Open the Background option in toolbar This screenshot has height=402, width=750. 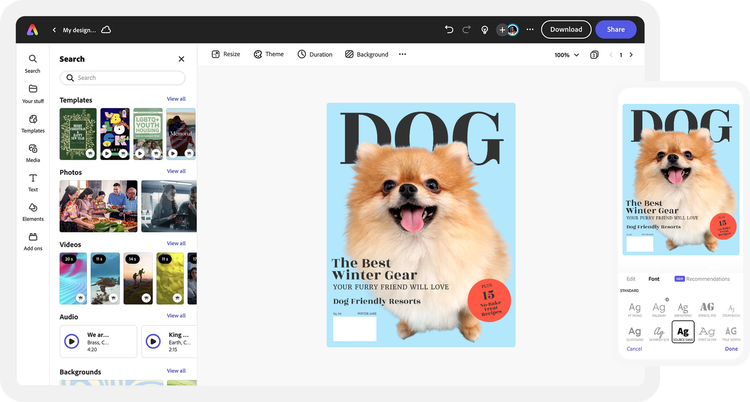(x=366, y=54)
